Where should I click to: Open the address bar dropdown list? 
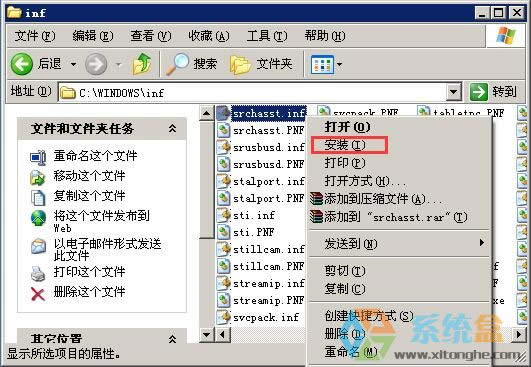pyautogui.click(x=454, y=92)
